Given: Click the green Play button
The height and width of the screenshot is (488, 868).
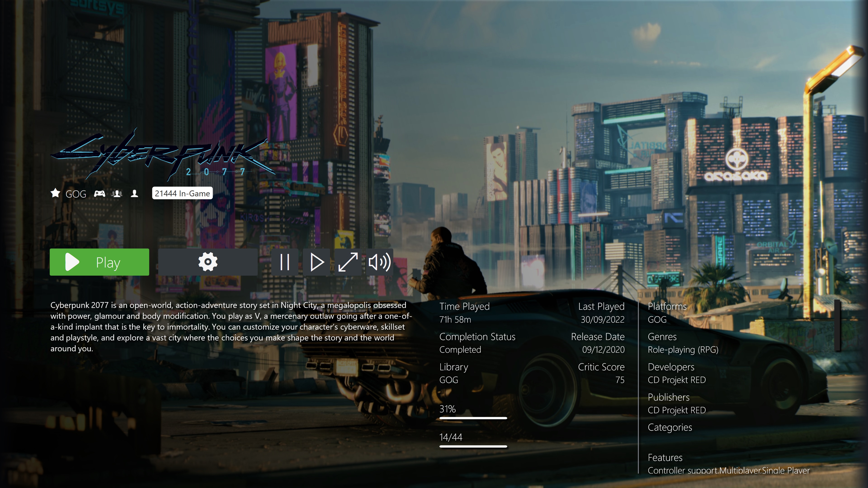Looking at the screenshot, I should (x=99, y=262).
